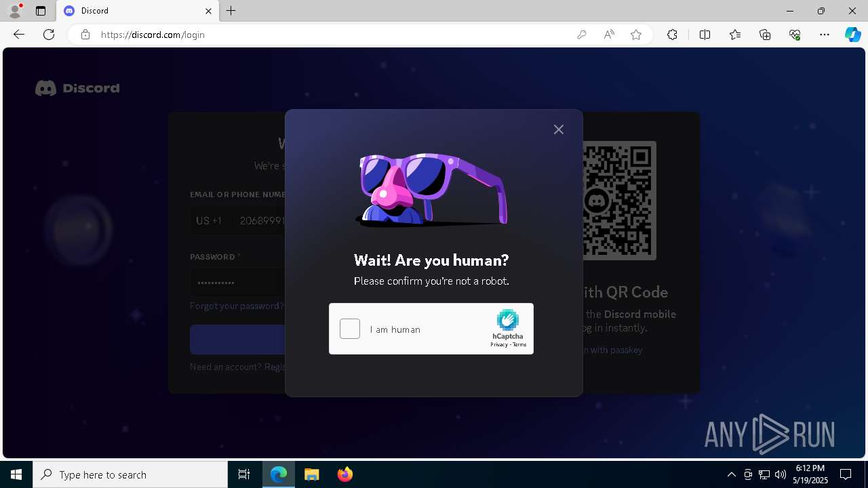Open notification center
868x488 pixels.
(x=846, y=474)
